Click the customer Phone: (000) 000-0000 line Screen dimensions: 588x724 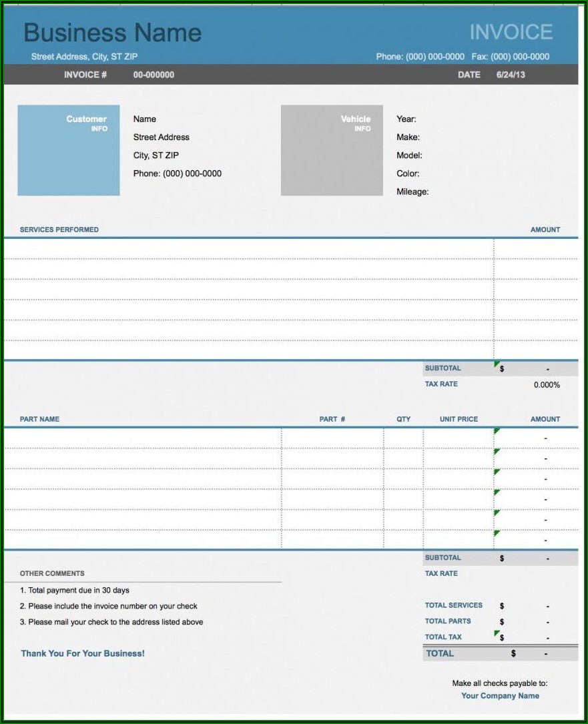coord(178,173)
